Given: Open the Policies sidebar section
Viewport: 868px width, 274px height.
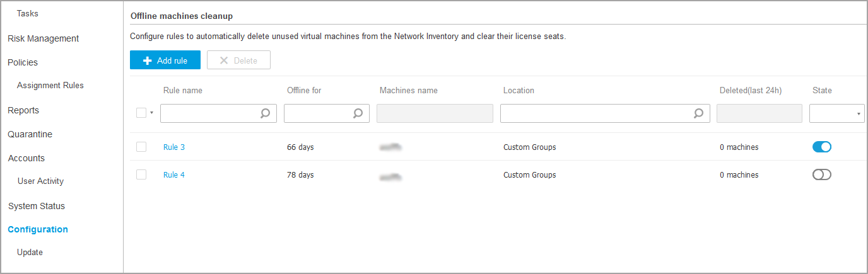Looking at the screenshot, I should [23, 62].
